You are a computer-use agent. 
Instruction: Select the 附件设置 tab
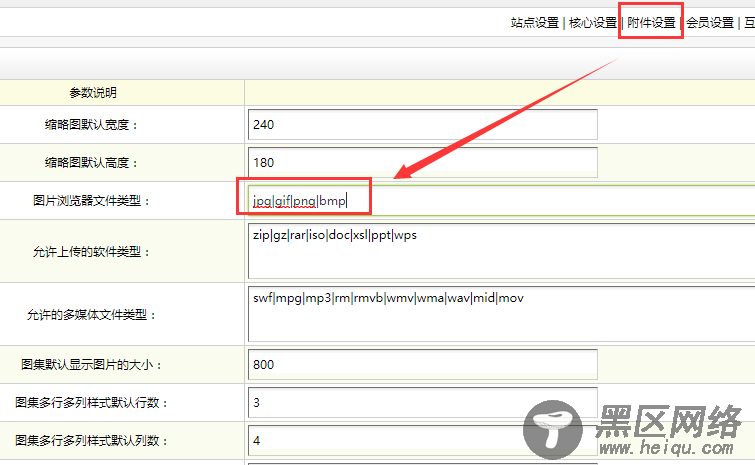click(651, 23)
